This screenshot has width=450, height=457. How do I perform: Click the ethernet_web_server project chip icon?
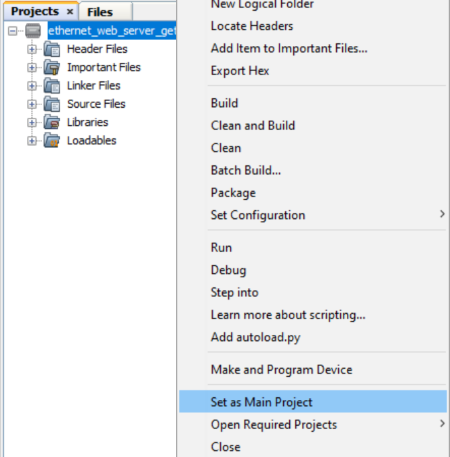click(33, 31)
